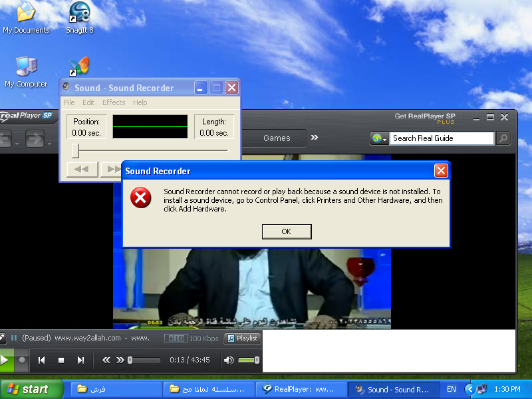Open the File menu in Sound Recorder
532x399 pixels.
pos(69,102)
